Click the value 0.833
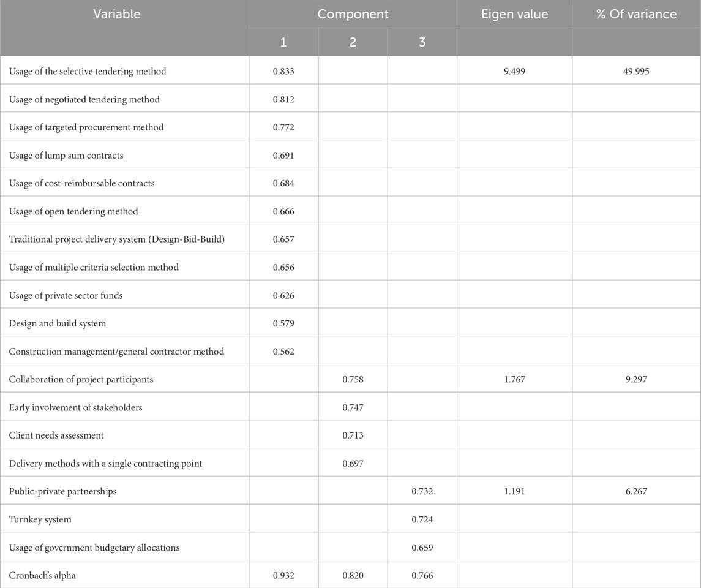The width and height of the screenshot is (701, 588). point(283,71)
